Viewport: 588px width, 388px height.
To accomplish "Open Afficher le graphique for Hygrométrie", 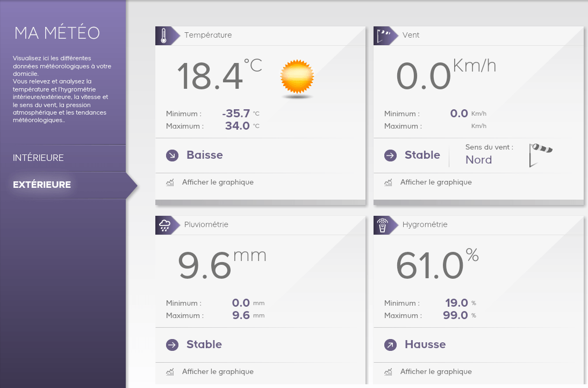I will pyautogui.click(x=436, y=371).
